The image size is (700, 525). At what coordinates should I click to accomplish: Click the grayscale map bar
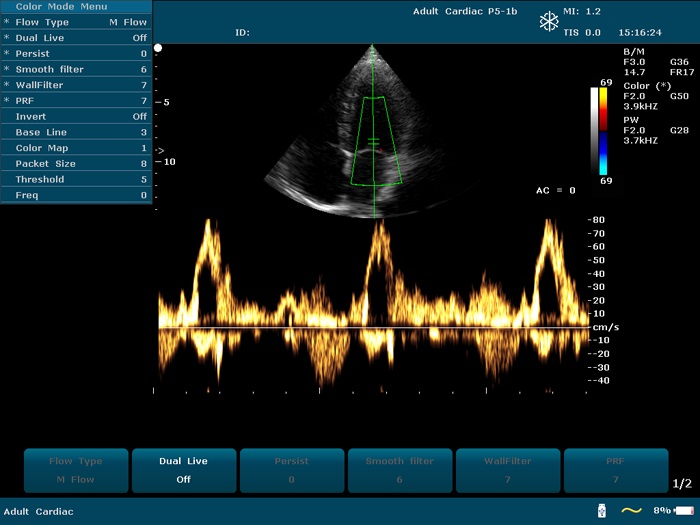point(594,131)
